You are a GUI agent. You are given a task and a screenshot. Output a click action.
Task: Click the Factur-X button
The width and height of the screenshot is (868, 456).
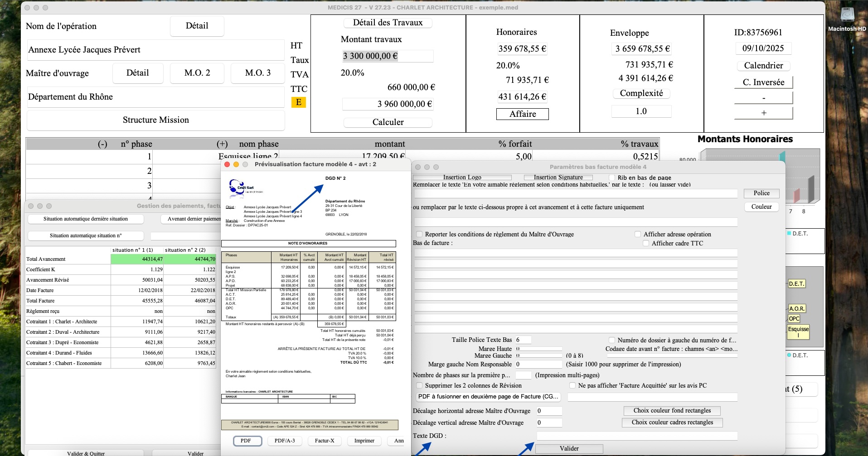pos(325,441)
